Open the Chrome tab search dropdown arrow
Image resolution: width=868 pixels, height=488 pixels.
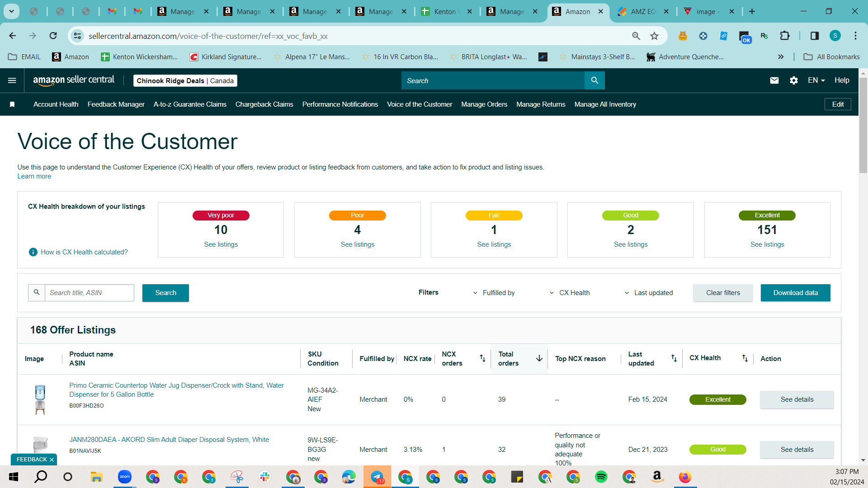click(x=12, y=11)
